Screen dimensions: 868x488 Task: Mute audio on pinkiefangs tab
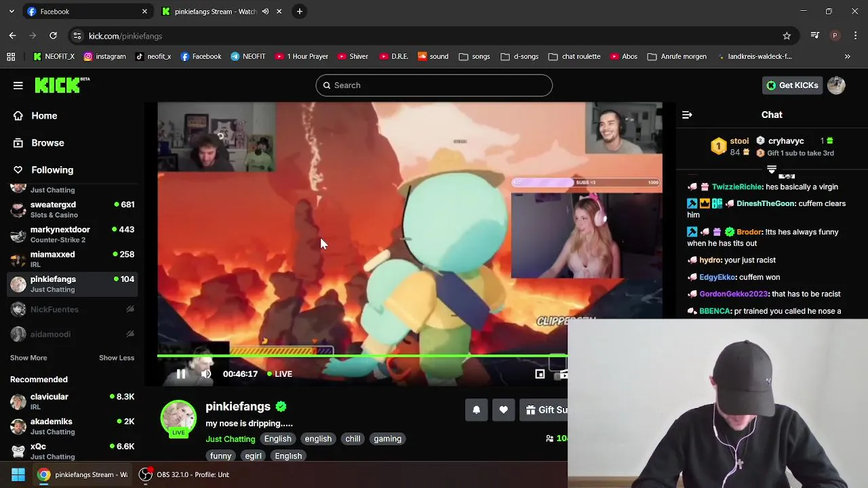tap(265, 12)
